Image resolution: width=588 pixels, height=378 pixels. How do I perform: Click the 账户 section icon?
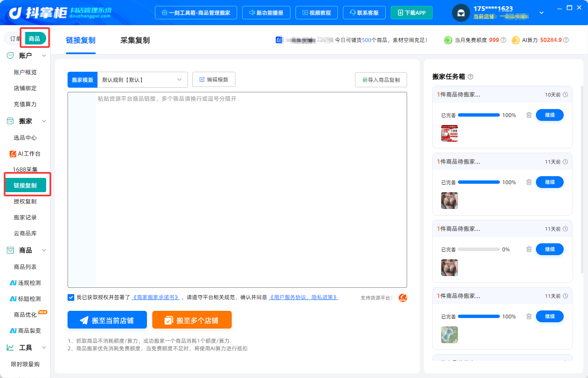click(x=10, y=55)
